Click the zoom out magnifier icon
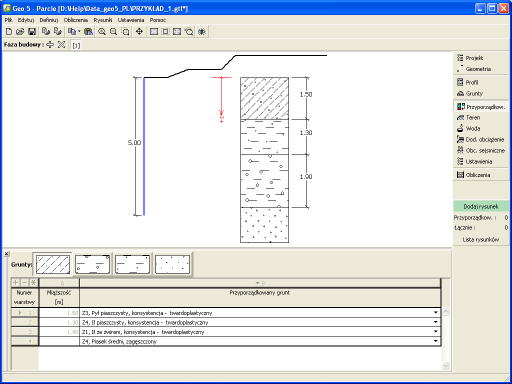The height and width of the screenshot is (384, 512). tap(113, 32)
